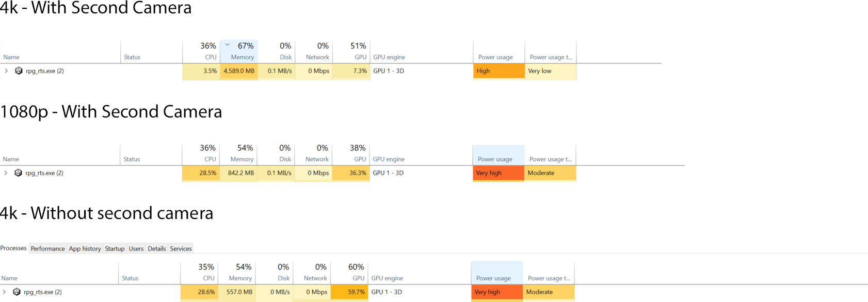Expand rpg_rts.exe process in 1080p table
The width and height of the screenshot is (868, 302).
tap(6, 173)
